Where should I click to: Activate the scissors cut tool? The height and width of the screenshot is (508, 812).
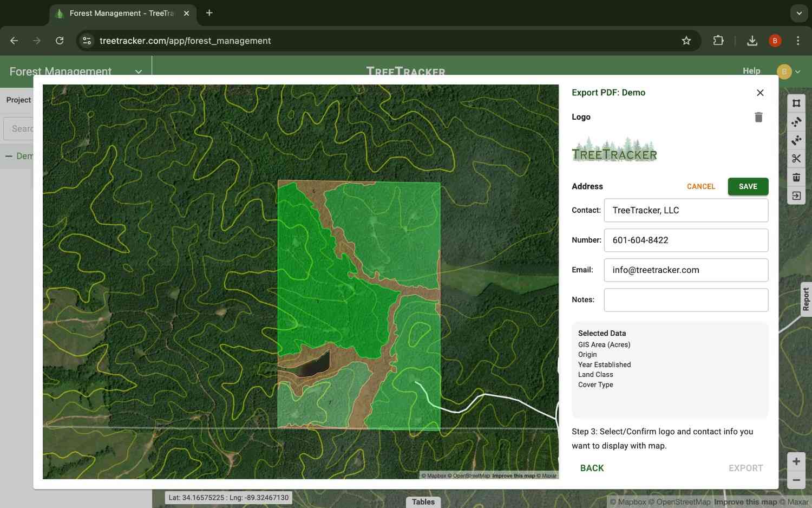[x=796, y=158]
